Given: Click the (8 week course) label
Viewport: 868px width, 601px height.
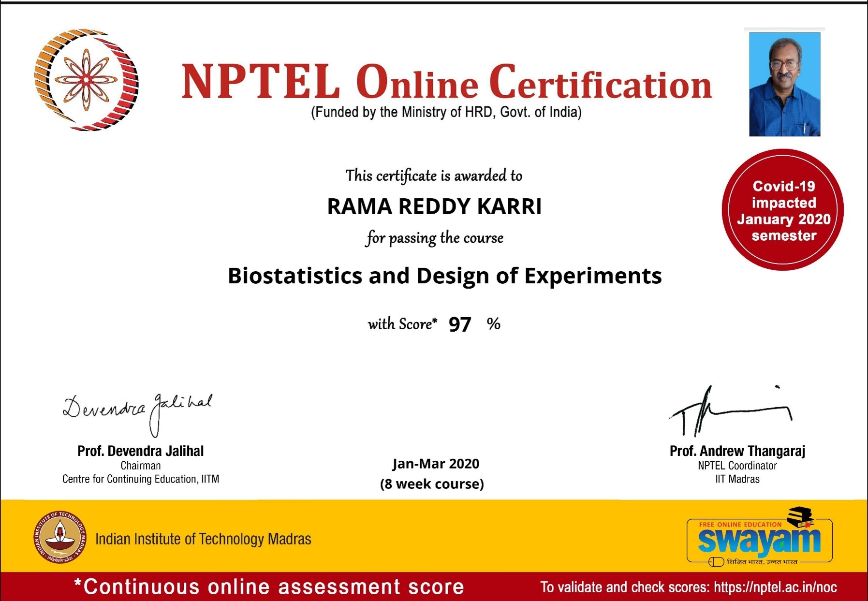Looking at the screenshot, I should coord(432,484).
